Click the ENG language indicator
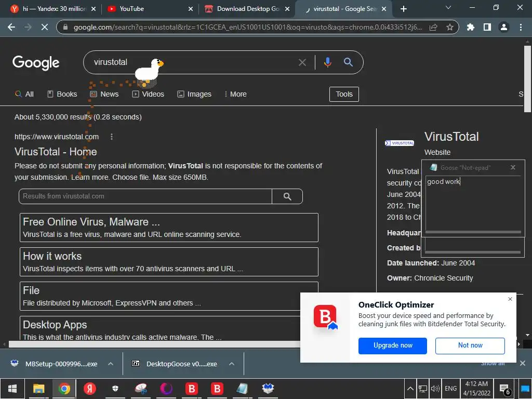The image size is (532, 399). [x=450, y=389]
